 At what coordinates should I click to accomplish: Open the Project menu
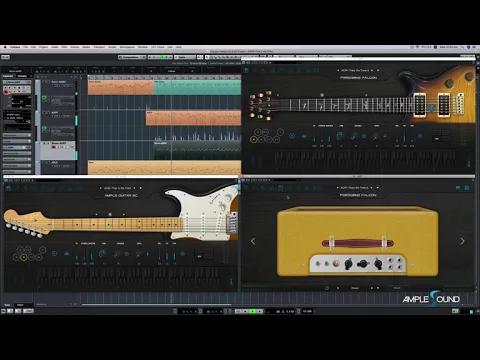point(43,47)
